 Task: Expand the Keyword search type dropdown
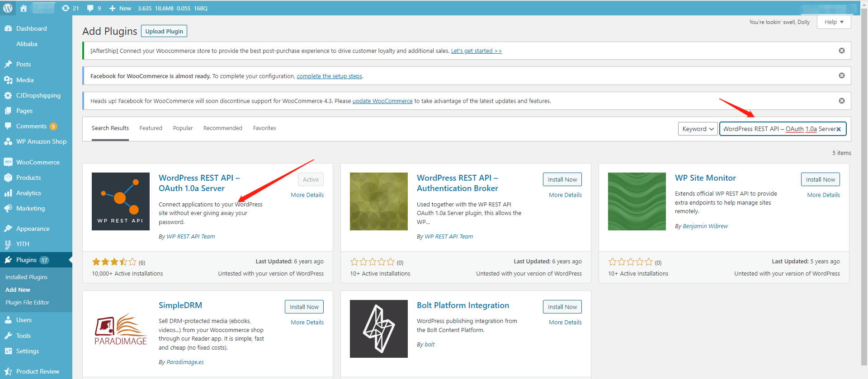[698, 129]
